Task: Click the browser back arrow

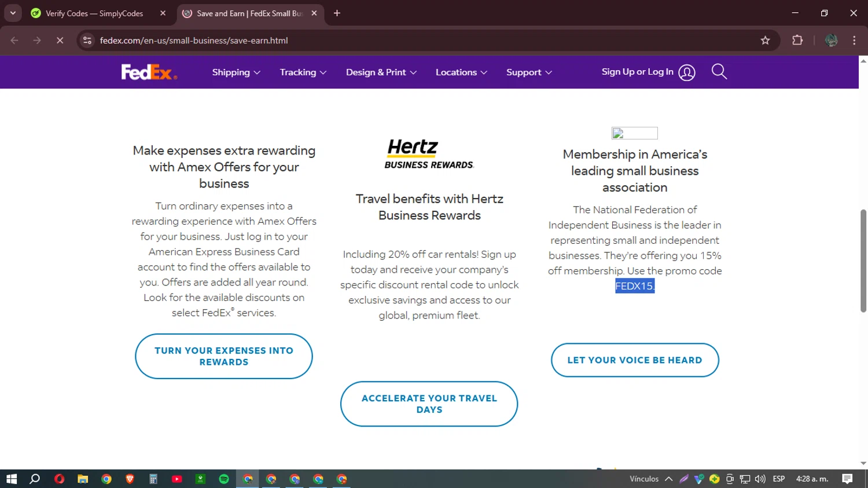Action: [x=14, y=41]
